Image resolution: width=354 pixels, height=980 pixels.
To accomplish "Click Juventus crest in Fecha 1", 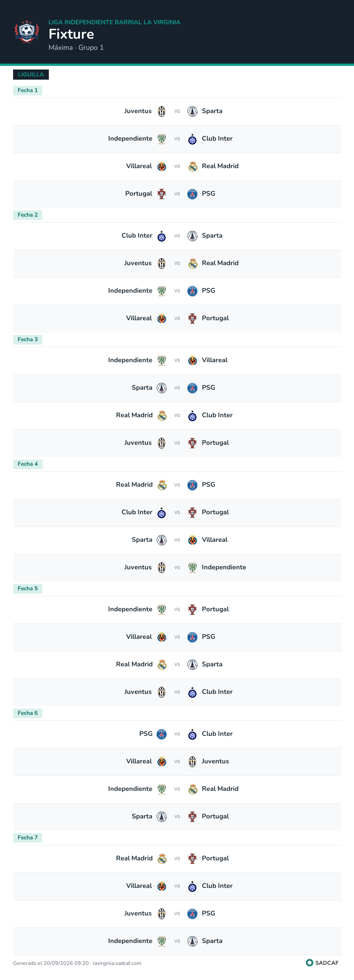I will click(162, 111).
